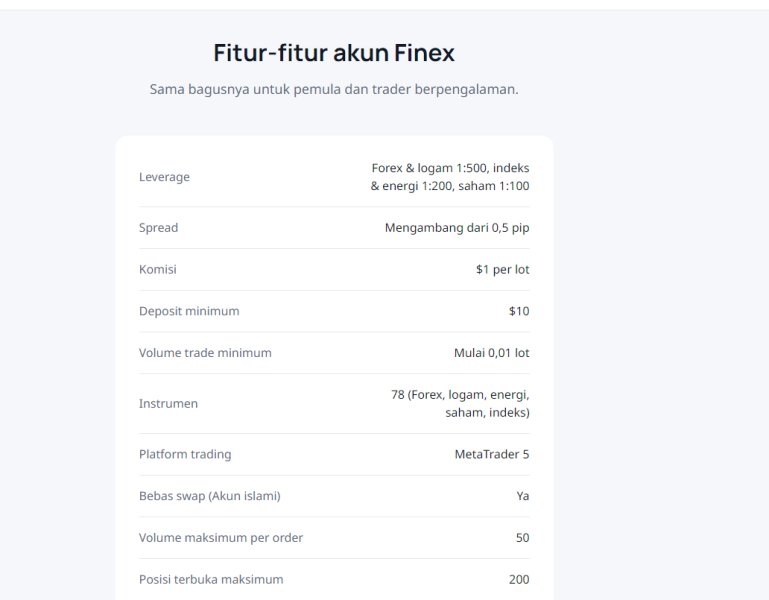Click the "MetaTrader 5" value
Viewport: 769px width, 600px height.
tap(491, 454)
